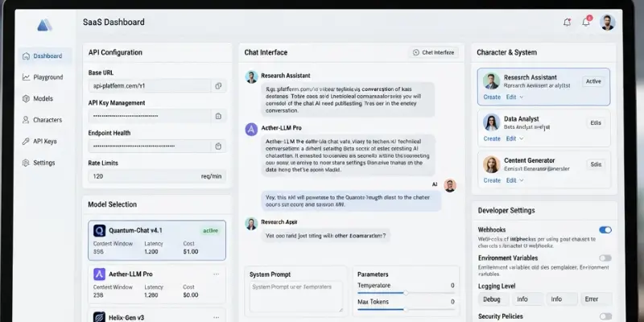
Task: Click the Content Generator card avatar
Action: [x=491, y=164]
